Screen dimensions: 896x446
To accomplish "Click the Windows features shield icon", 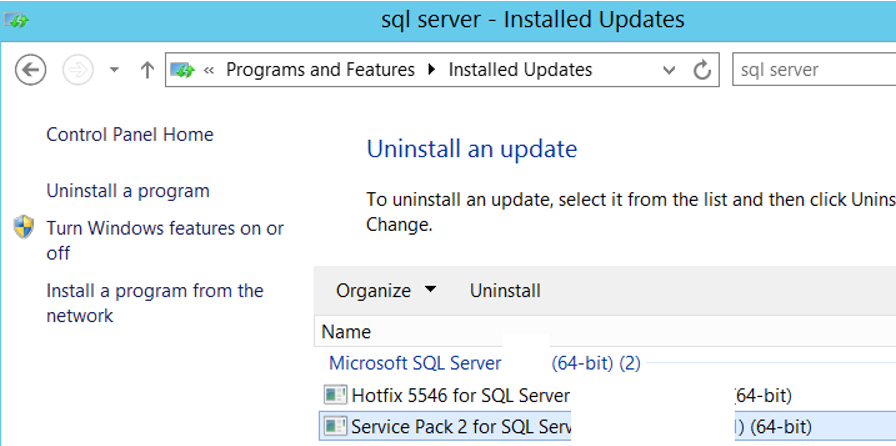I will 23,227.
